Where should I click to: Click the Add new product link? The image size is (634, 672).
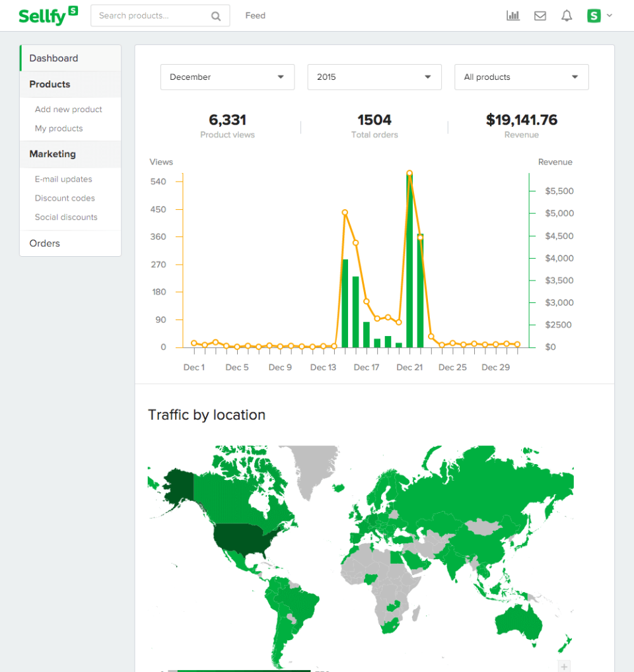point(69,110)
